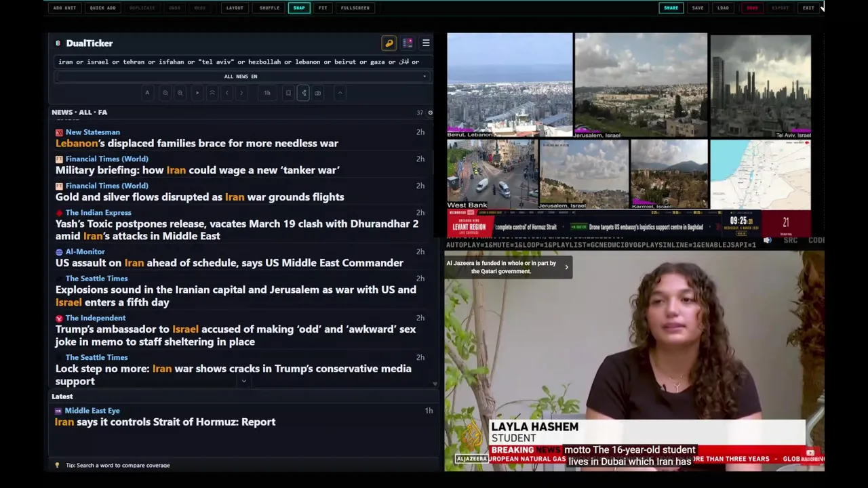Click the Al-Monitor source name
The image size is (868, 488).
85,251
